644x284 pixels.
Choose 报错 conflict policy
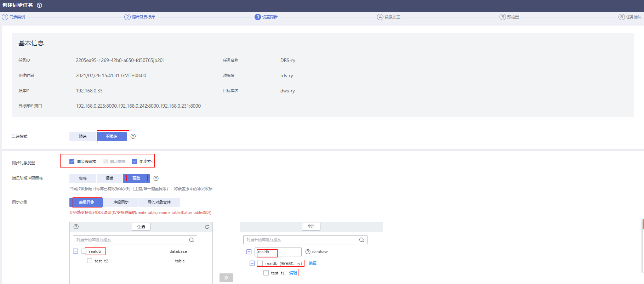110,178
